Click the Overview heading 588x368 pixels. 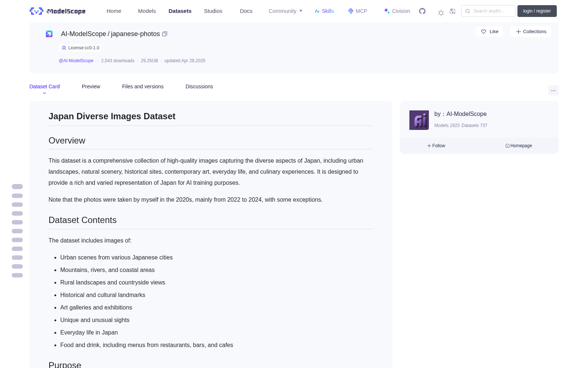click(67, 141)
